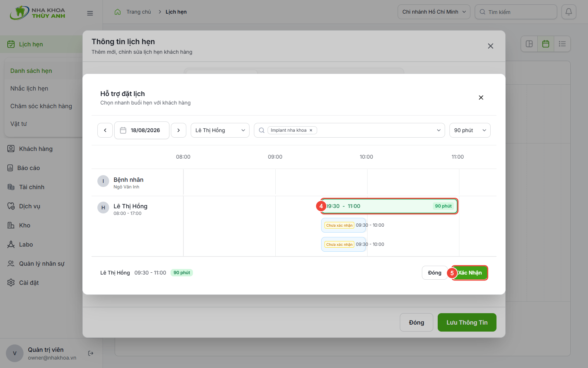This screenshot has height=368, width=588.
Task: Switch to the split panel view icon
Action: pos(529,44)
